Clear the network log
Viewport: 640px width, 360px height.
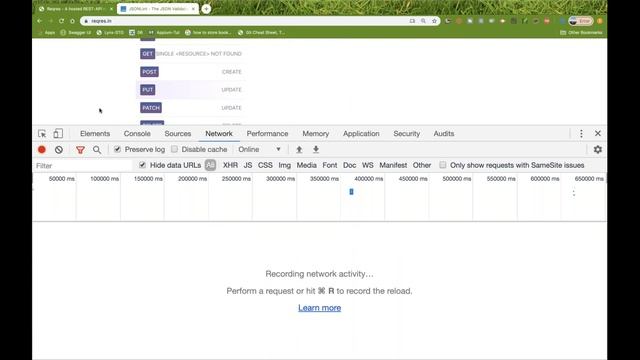[59, 150]
